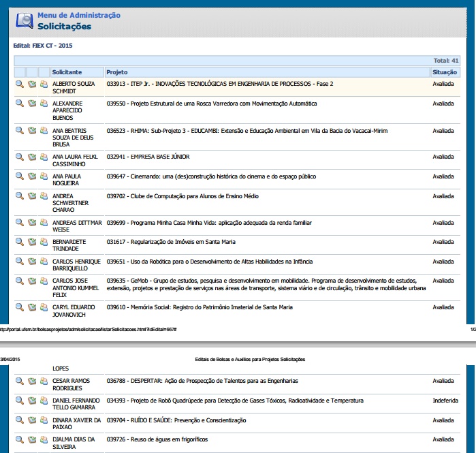Click green edit icon in Andrea Schwertner Charao row
Viewport: 476px width, 453px height.
click(32, 196)
